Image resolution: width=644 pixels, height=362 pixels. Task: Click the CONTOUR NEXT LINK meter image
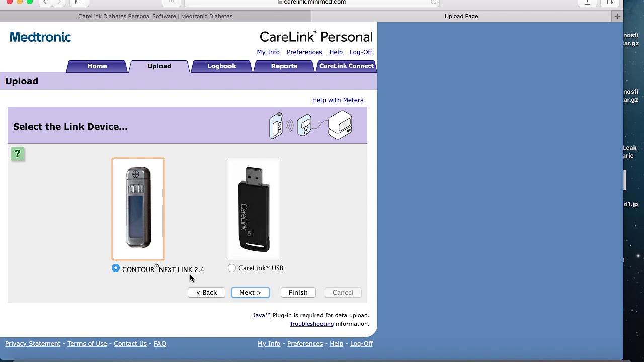(x=138, y=209)
